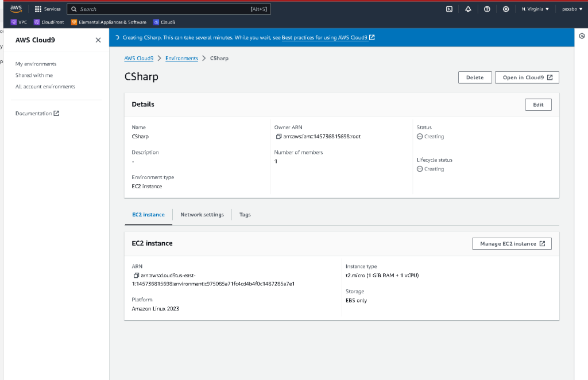Click the EBS only storage value
This screenshot has width=588, height=380.
point(356,301)
